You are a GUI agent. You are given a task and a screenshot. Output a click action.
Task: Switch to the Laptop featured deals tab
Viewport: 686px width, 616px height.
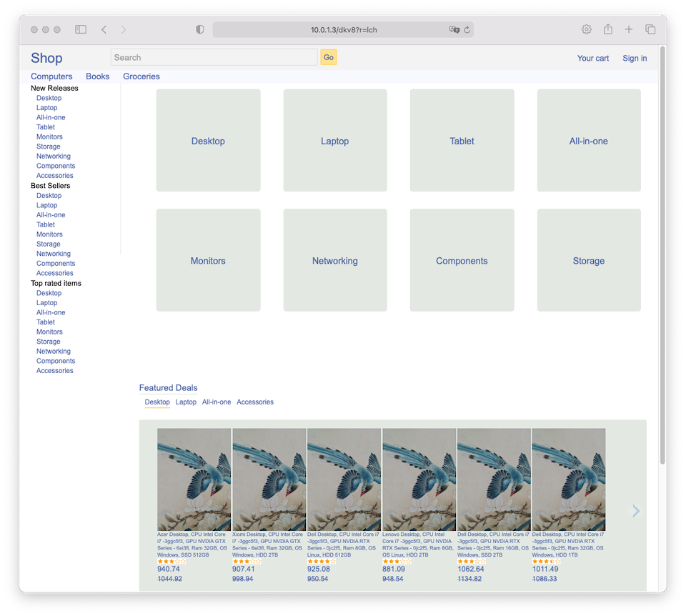pyautogui.click(x=186, y=402)
